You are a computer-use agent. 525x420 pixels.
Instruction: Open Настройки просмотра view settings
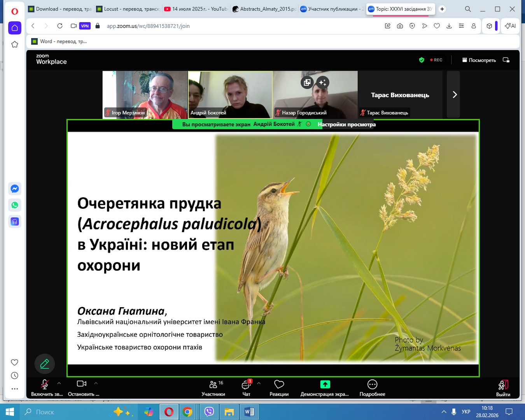(346, 124)
